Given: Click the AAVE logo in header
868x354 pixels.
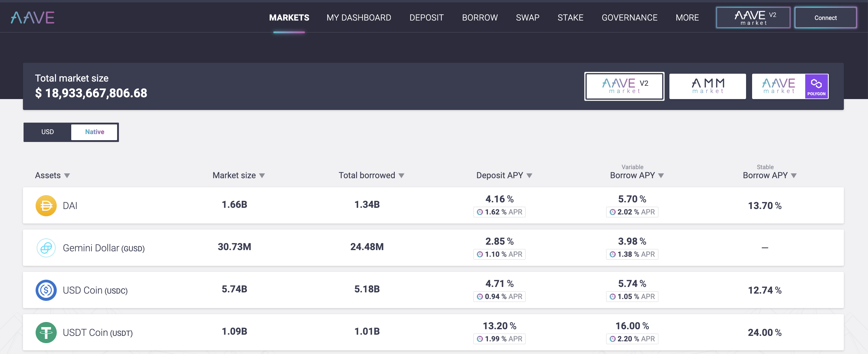Looking at the screenshot, I should coord(33,18).
